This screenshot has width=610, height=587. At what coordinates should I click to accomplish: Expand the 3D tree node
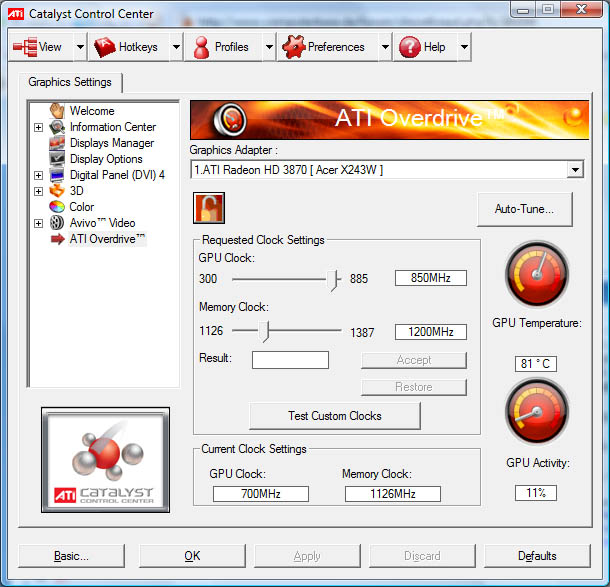tap(38, 191)
